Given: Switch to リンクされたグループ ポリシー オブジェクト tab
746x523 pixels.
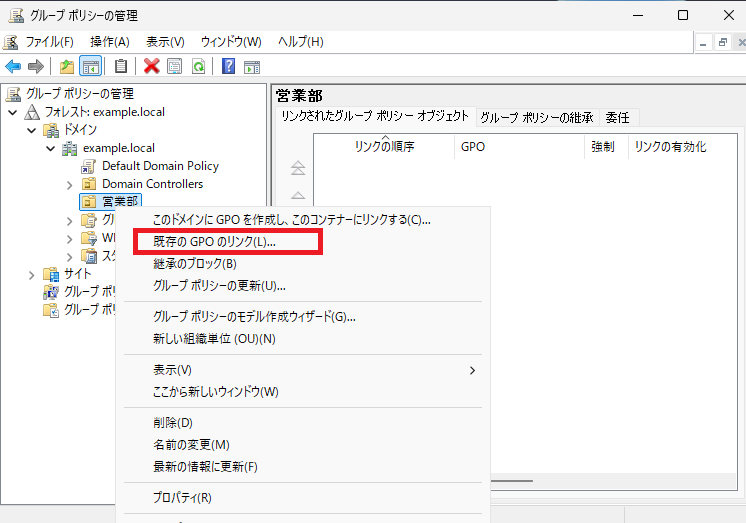Looking at the screenshot, I should point(375,116).
